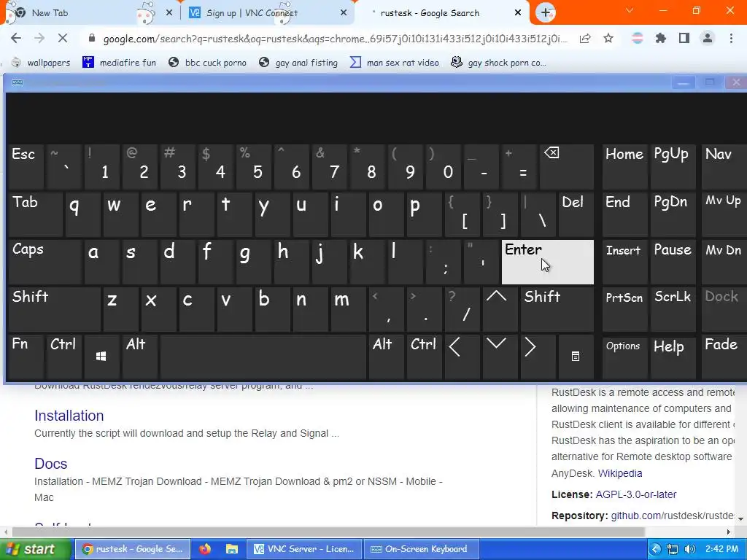747x560 pixels.
Task: Open the mediafire fun bookmark
Action: pyautogui.click(x=120, y=63)
